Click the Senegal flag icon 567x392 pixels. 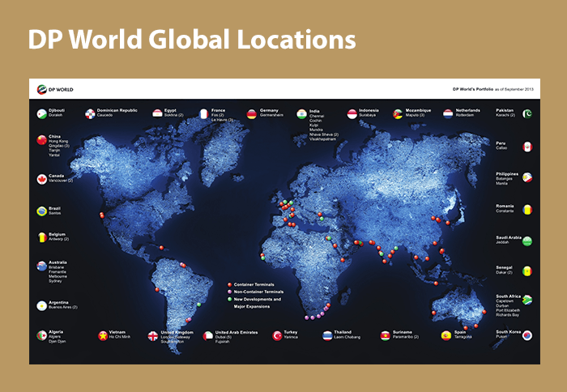pos(527,271)
